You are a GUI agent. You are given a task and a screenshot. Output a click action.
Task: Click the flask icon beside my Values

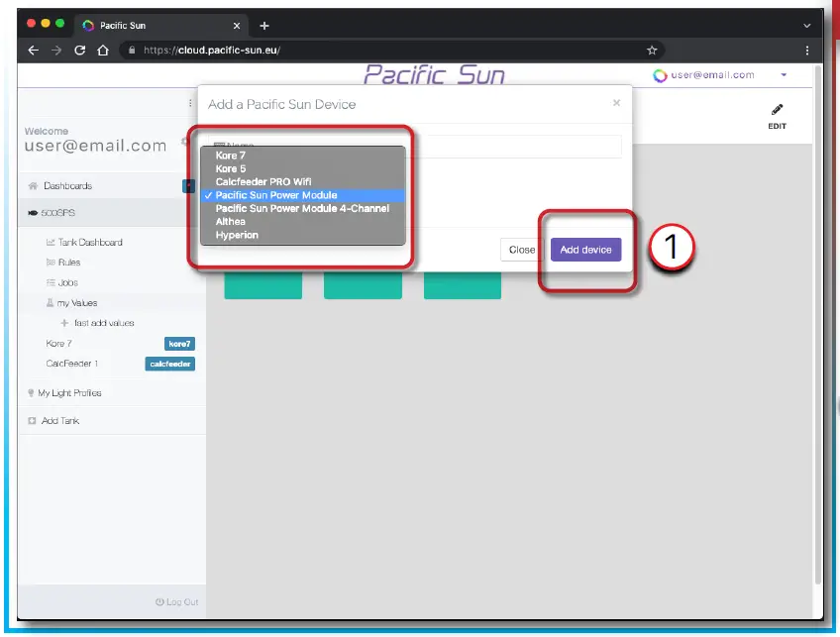pos(50,303)
